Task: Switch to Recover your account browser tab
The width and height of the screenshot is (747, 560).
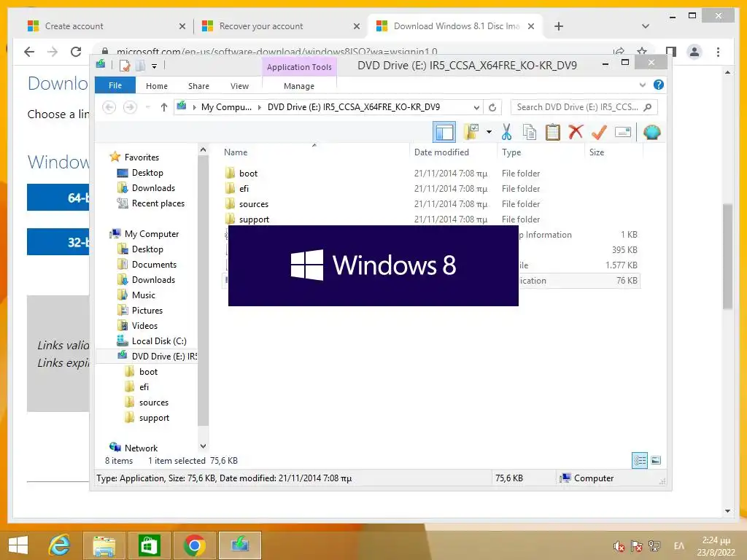Action: coord(261,26)
